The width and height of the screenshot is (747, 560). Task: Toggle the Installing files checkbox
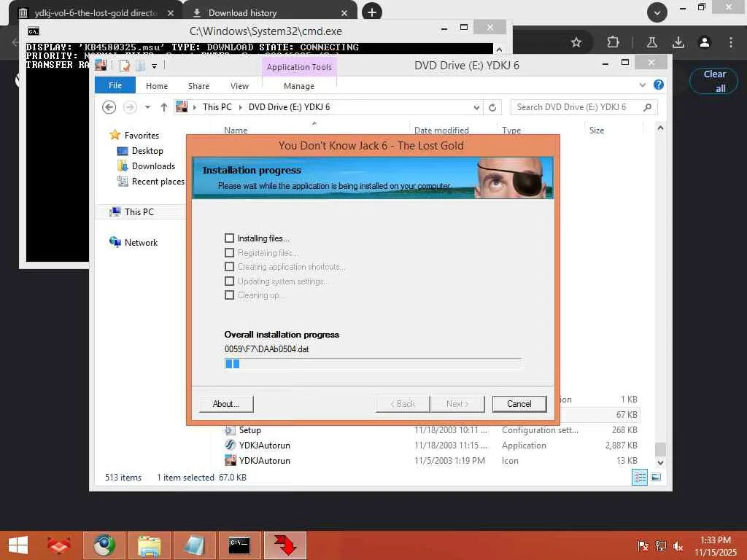pyautogui.click(x=229, y=238)
